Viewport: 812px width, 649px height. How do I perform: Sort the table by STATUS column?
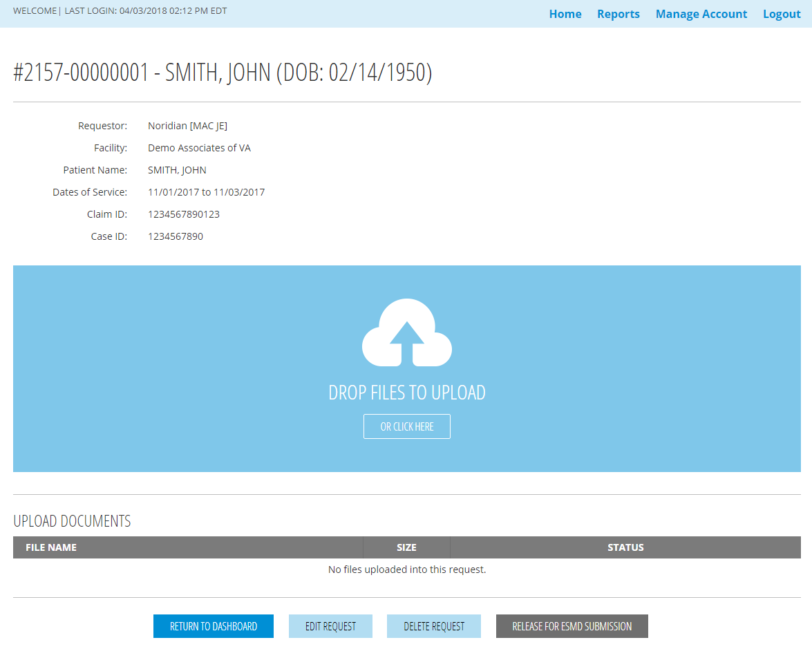625,547
